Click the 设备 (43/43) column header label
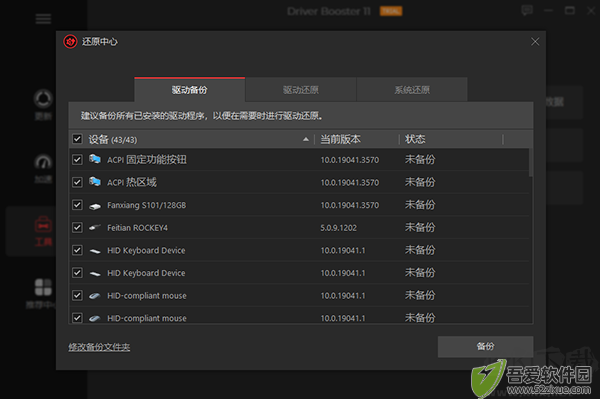Screen dimensions: 600x399 [113, 139]
